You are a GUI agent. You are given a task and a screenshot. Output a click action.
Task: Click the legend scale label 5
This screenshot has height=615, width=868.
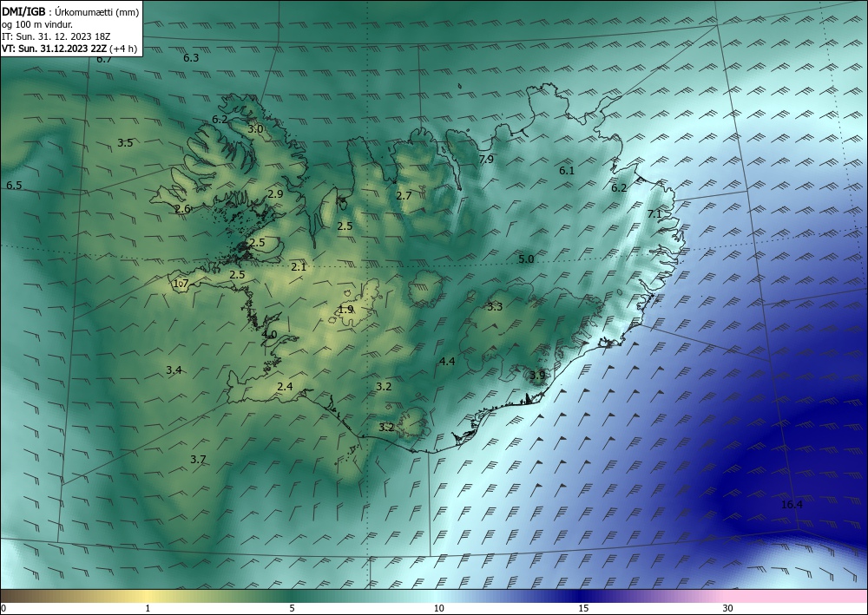point(292,608)
